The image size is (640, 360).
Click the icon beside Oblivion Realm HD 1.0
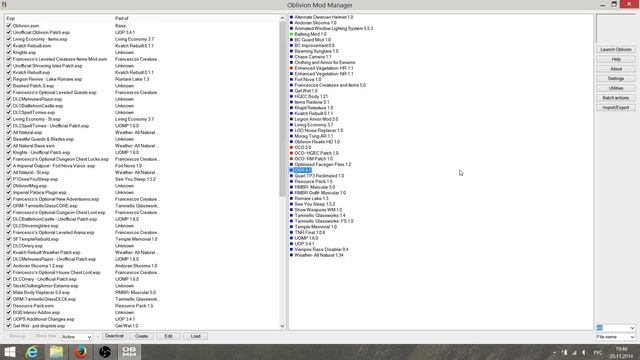click(x=291, y=142)
